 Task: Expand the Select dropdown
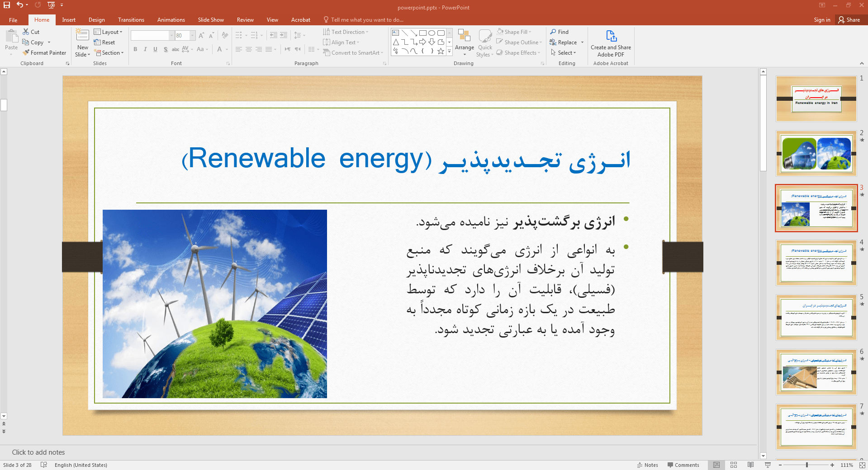pyautogui.click(x=563, y=53)
